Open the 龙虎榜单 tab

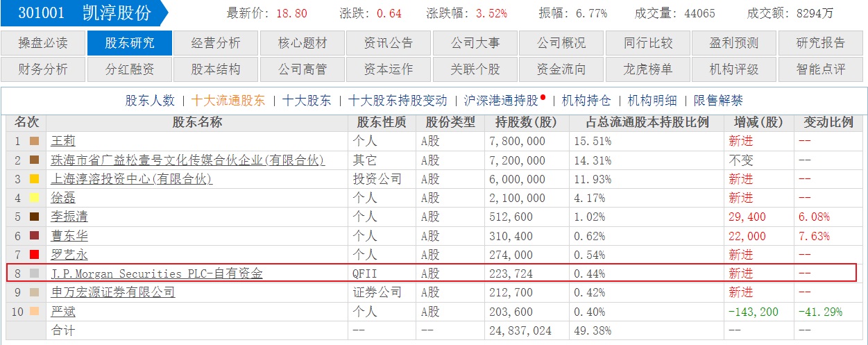click(648, 69)
